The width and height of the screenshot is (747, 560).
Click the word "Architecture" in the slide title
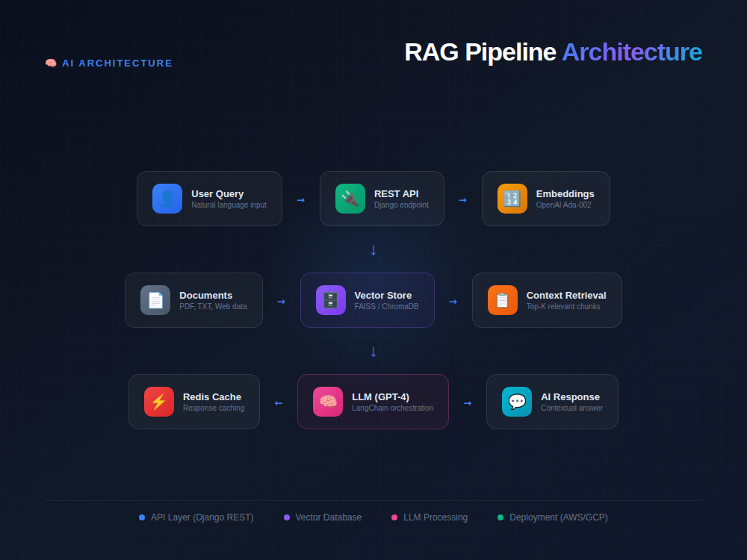point(632,52)
